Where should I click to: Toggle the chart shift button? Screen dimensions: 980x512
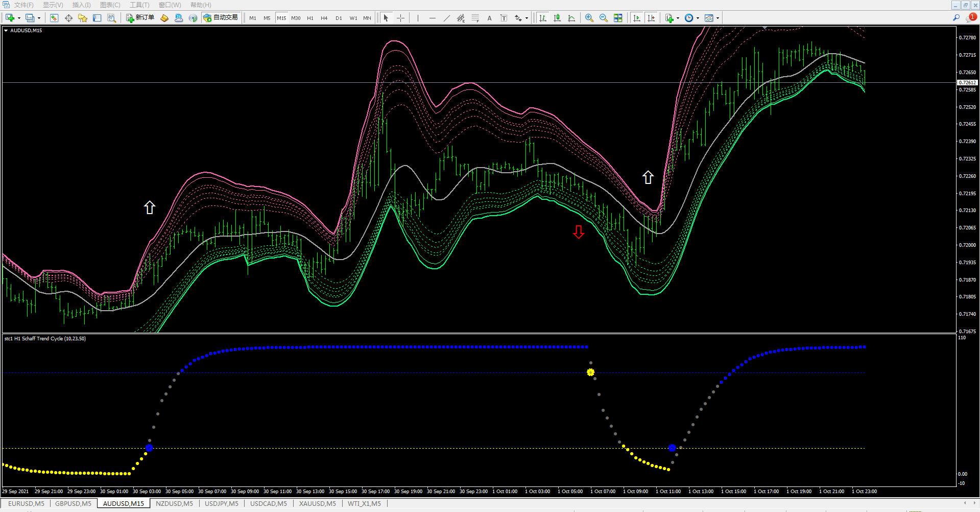coord(651,18)
